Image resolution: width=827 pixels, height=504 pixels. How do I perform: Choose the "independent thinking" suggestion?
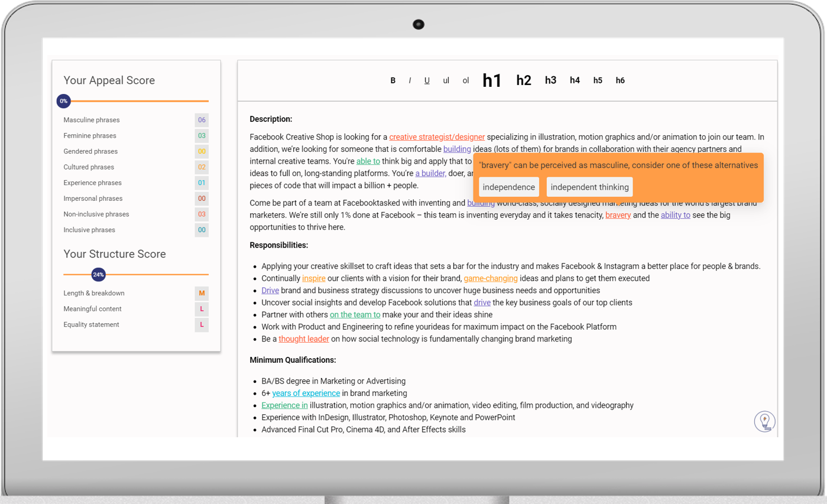click(x=589, y=187)
